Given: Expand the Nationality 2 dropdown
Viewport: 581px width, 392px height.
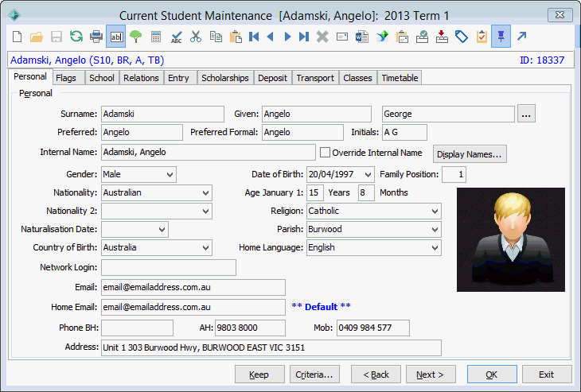Looking at the screenshot, I should 205,211.
